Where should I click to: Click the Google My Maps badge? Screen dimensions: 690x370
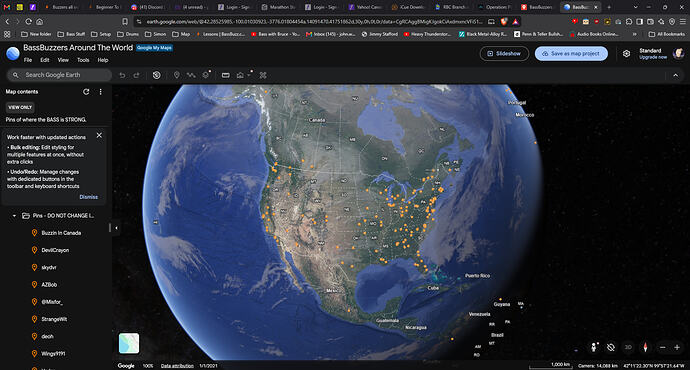(154, 48)
